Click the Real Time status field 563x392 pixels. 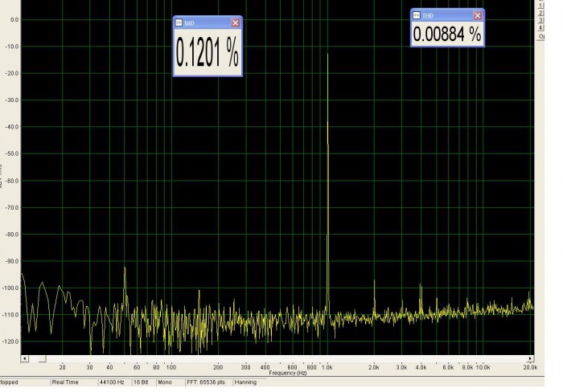pyautogui.click(x=74, y=382)
